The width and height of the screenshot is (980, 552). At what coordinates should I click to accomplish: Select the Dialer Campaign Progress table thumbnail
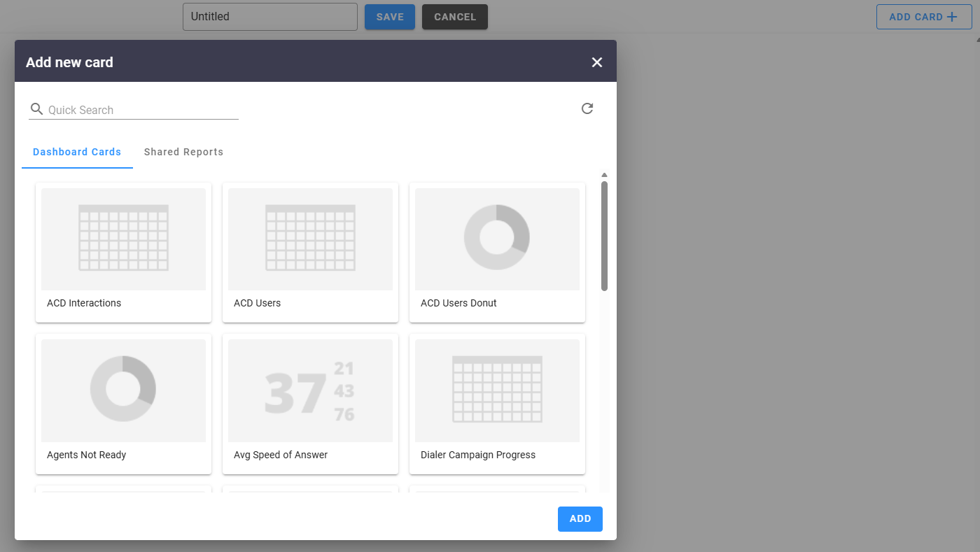pos(497,390)
